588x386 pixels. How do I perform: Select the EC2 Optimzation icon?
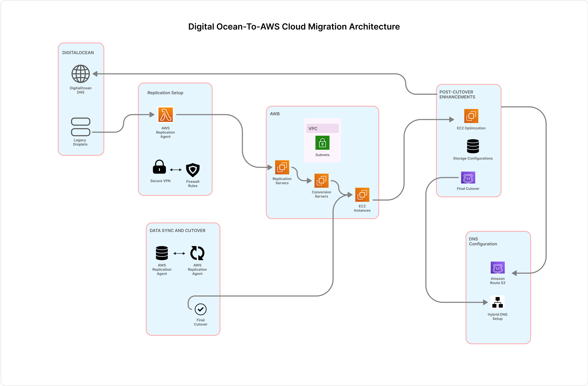(471, 116)
